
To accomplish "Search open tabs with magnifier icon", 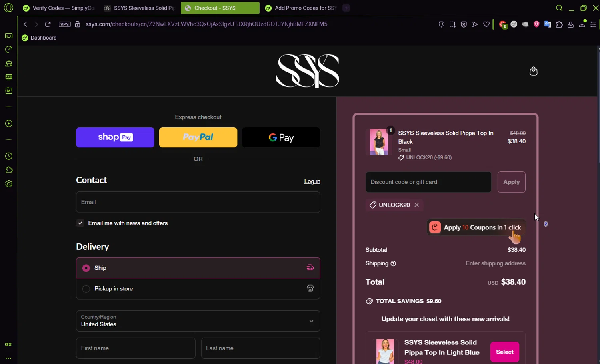I will tap(559, 8).
